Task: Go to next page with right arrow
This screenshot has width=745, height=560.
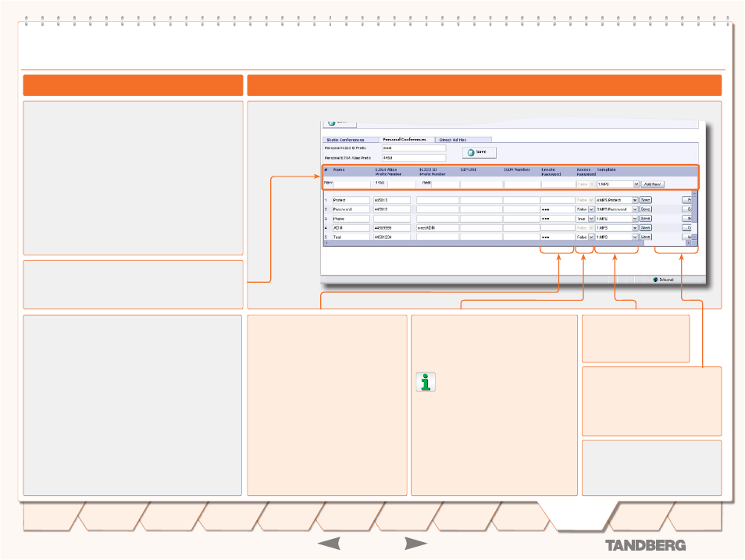Action: click(415, 544)
